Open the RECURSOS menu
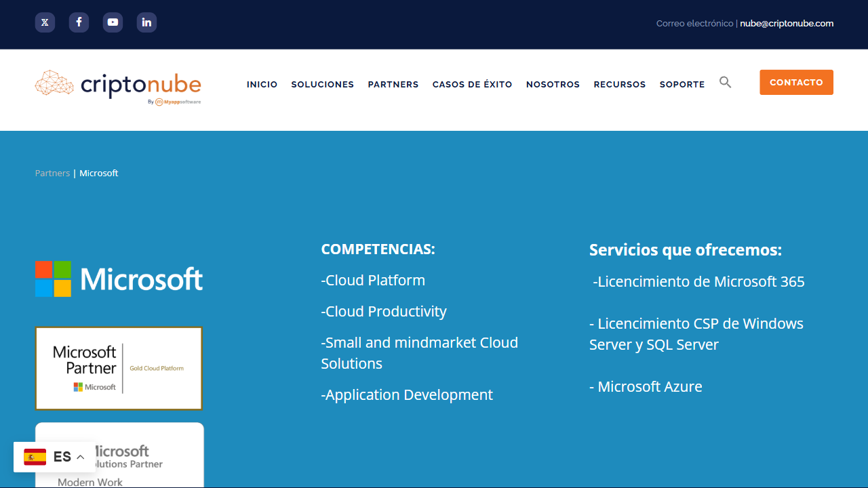868x488 pixels. [620, 85]
